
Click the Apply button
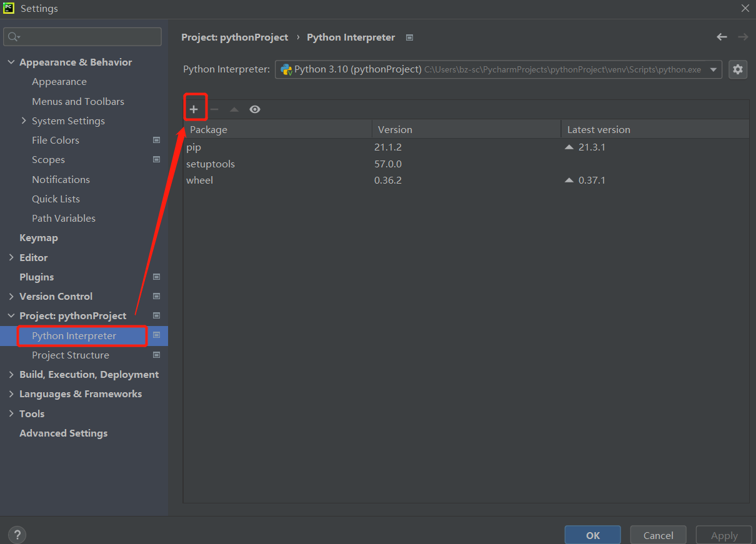[x=724, y=535]
